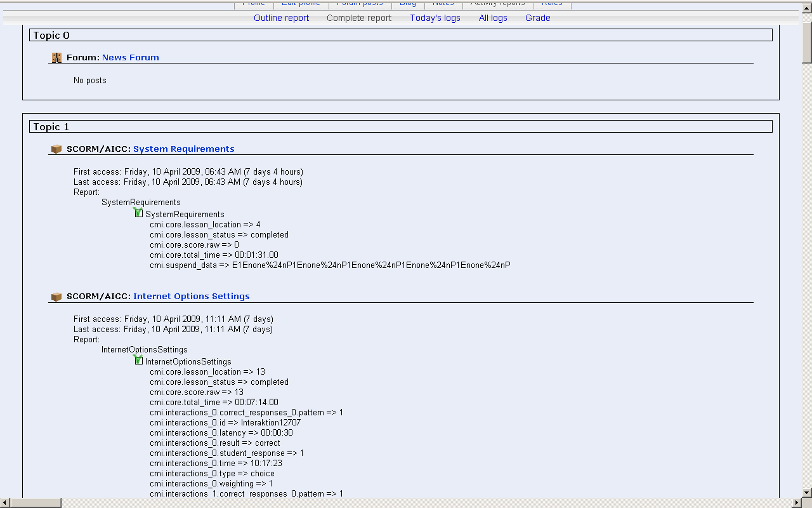
Task: Click 'Last access' line showing 06:43 AM
Action: point(188,182)
